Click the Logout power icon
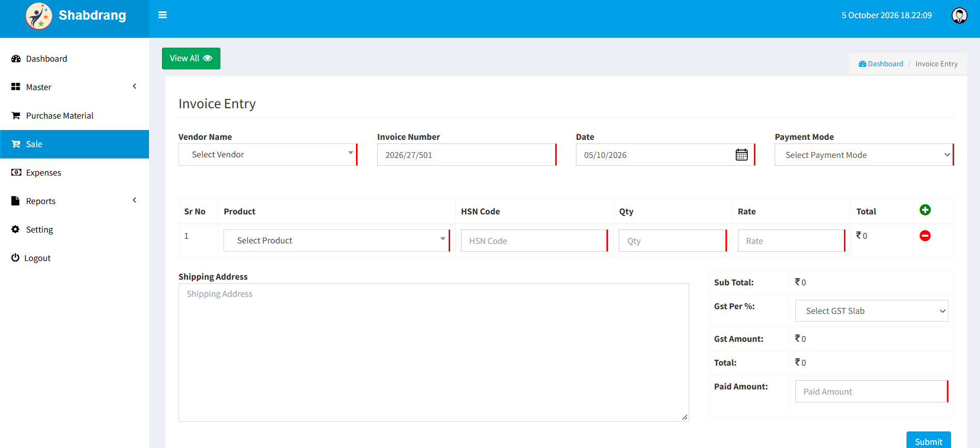This screenshot has height=448, width=980. click(x=16, y=257)
